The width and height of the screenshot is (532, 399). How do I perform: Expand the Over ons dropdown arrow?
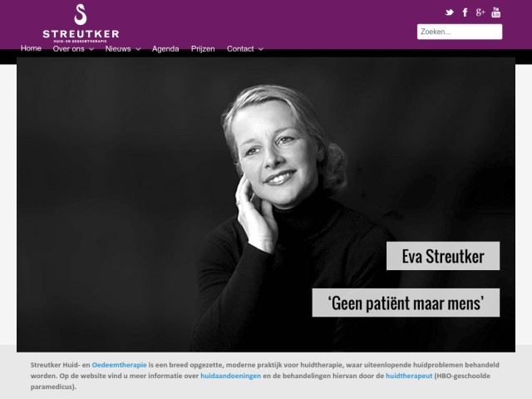pos(91,49)
